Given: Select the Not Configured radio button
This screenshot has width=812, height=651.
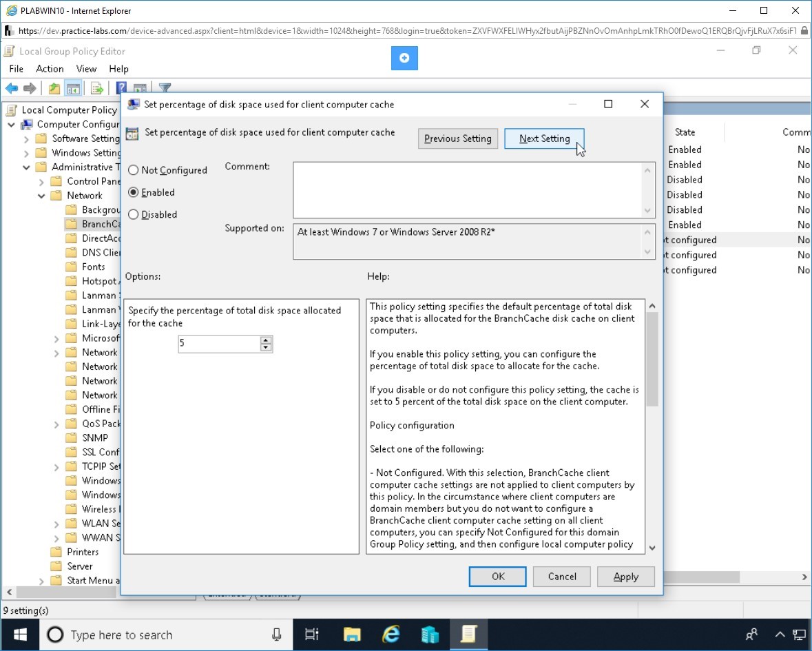Looking at the screenshot, I should tap(133, 170).
